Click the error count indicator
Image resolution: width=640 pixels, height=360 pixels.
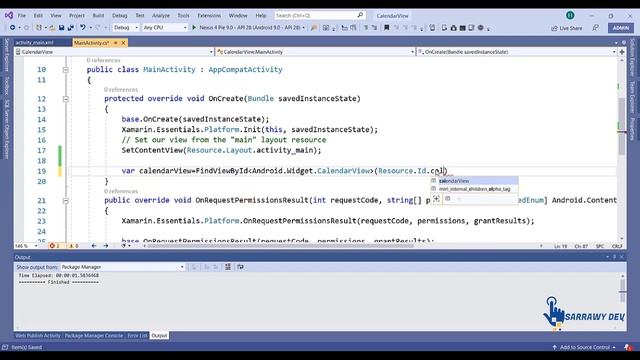54,246
